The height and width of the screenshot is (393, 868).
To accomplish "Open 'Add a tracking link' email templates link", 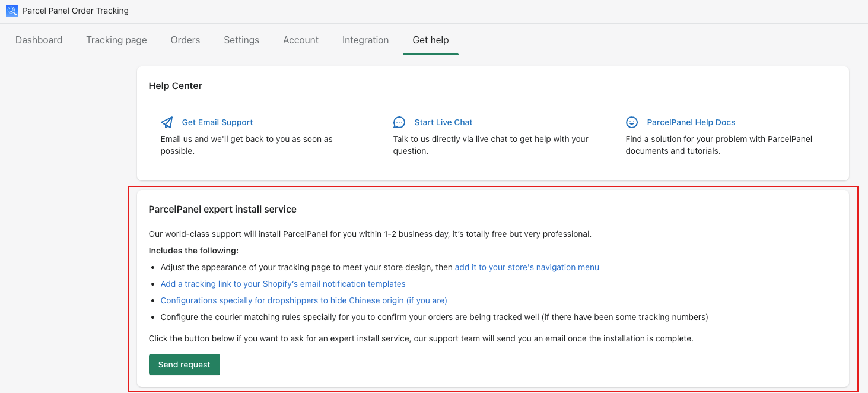I will click(283, 284).
